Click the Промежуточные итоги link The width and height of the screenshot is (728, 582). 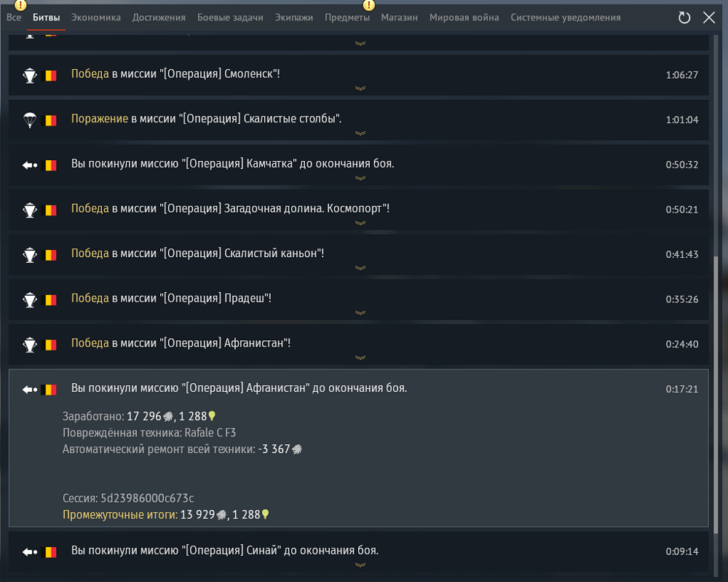pyautogui.click(x=119, y=514)
